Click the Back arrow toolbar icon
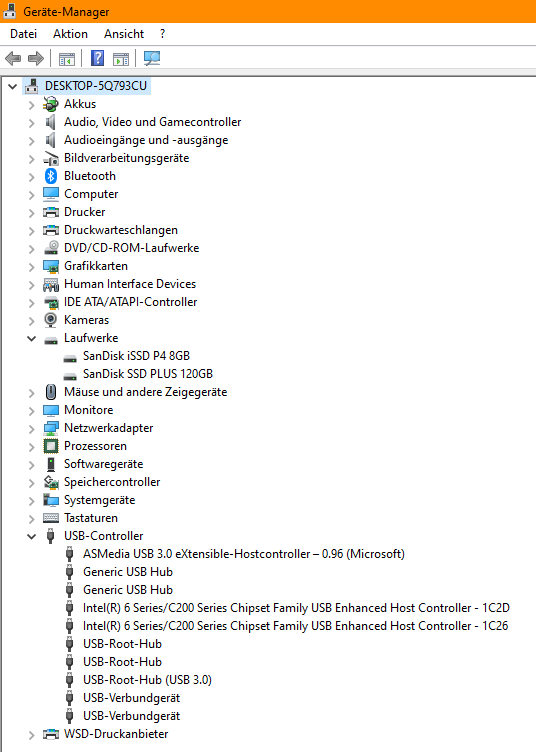The height and width of the screenshot is (752, 536). tap(13, 59)
